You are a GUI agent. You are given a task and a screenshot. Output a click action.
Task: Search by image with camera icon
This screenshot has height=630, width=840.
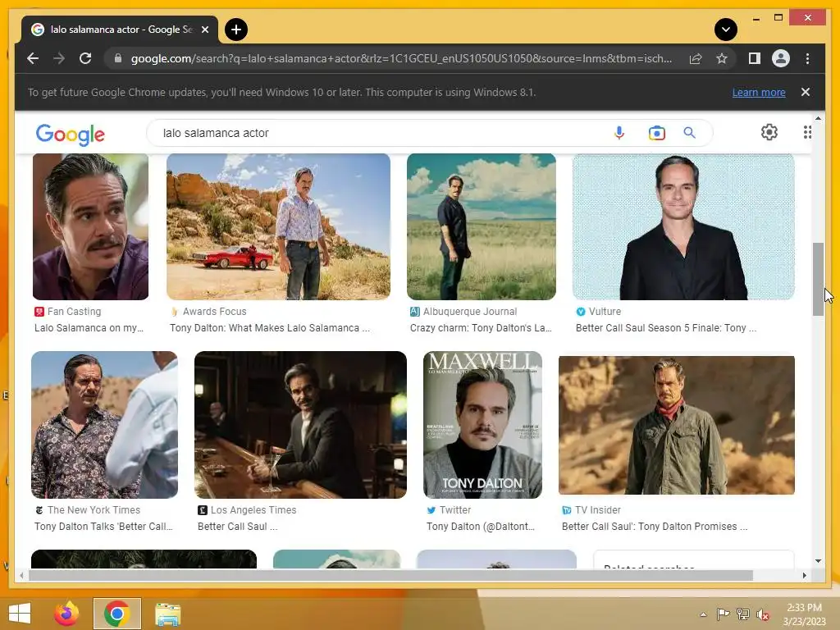coord(657,133)
